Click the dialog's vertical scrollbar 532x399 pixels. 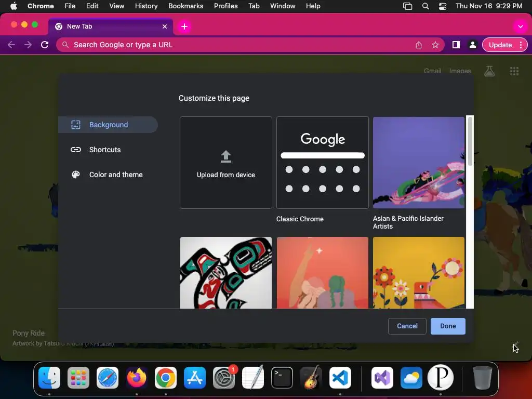470,142
